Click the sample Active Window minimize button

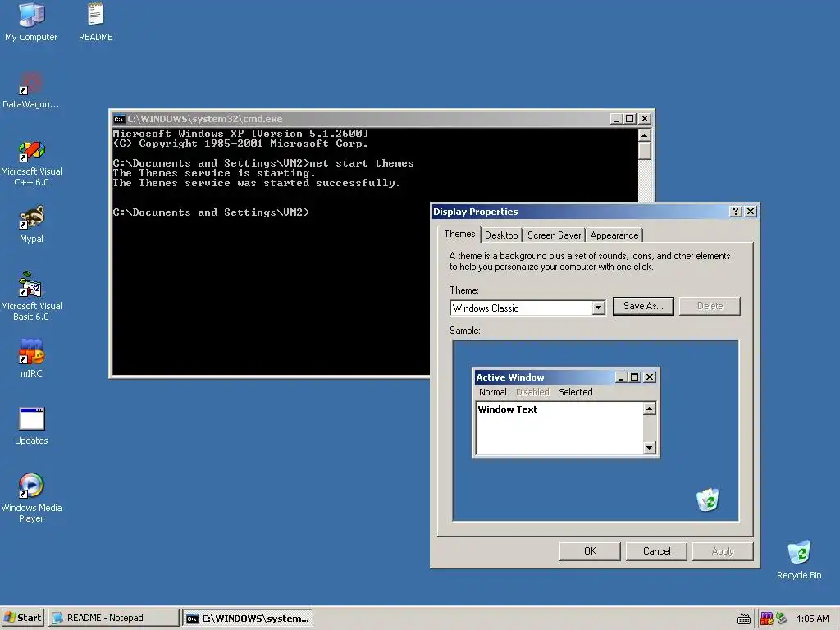pyautogui.click(x=621, y=377)
